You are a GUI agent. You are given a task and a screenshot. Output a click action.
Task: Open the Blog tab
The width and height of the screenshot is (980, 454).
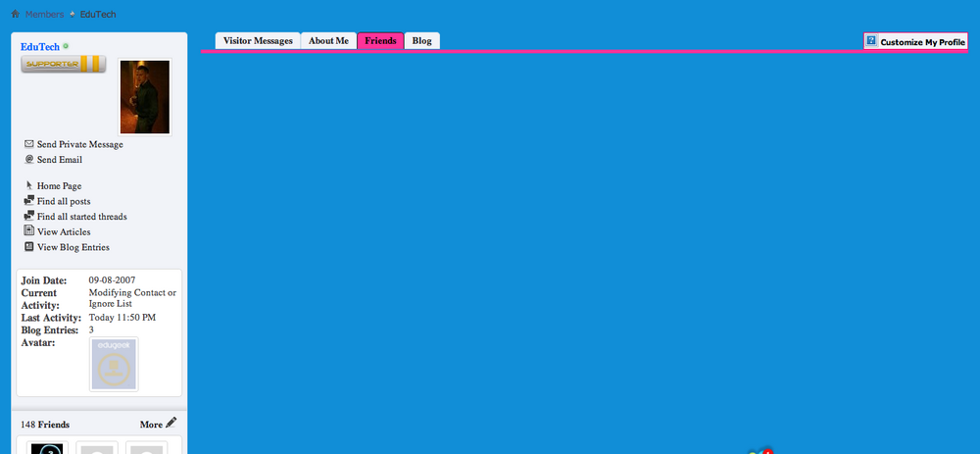[x=421, y=40]
